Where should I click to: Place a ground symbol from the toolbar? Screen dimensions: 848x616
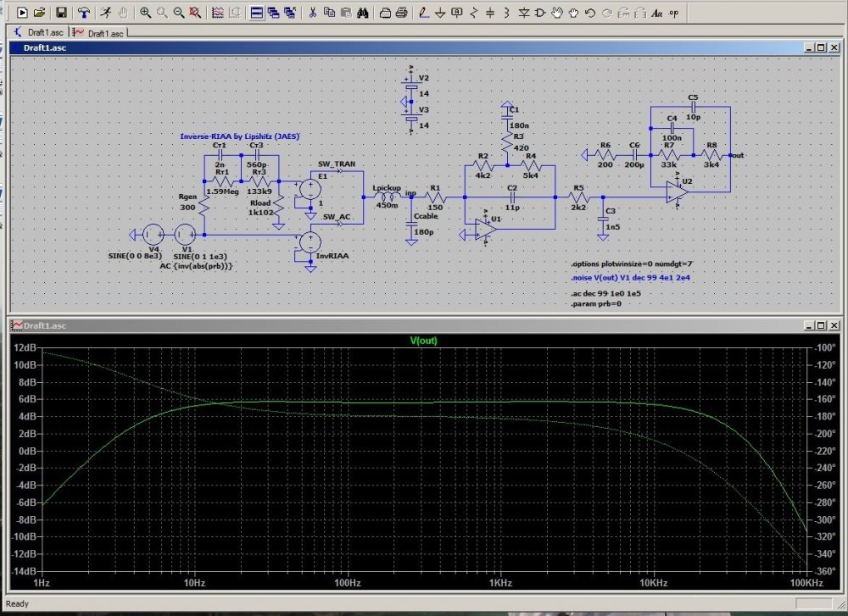click(440, 13)
